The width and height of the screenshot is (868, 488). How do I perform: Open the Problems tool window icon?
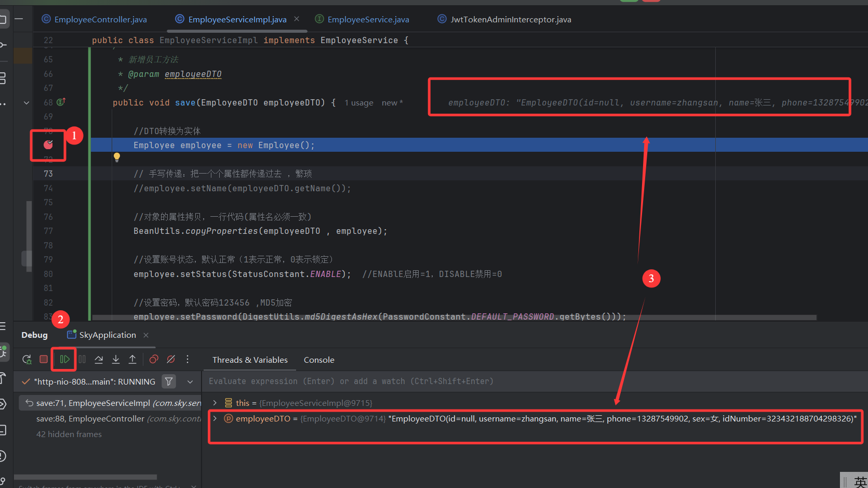[x=3, y=456]
